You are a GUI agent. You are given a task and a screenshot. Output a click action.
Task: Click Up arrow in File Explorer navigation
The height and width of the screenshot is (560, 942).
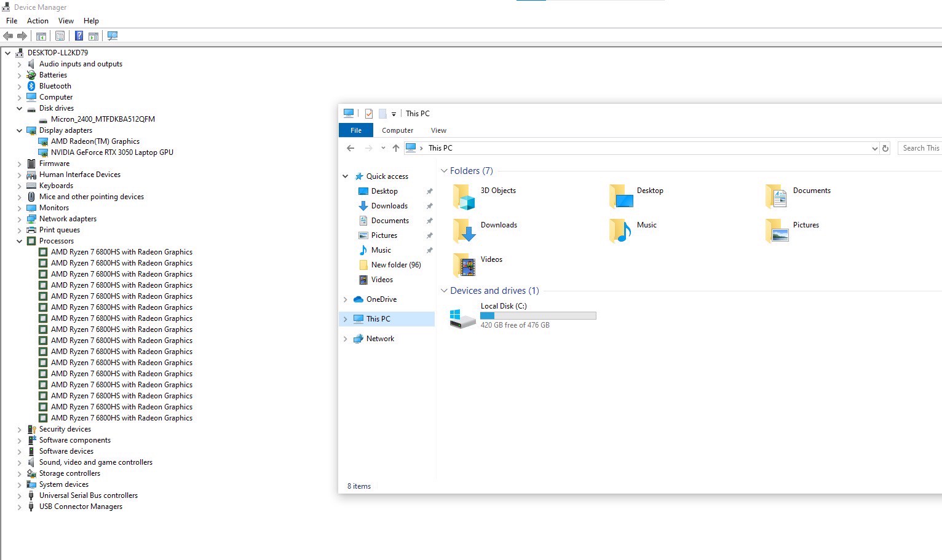tap(396, 148)
